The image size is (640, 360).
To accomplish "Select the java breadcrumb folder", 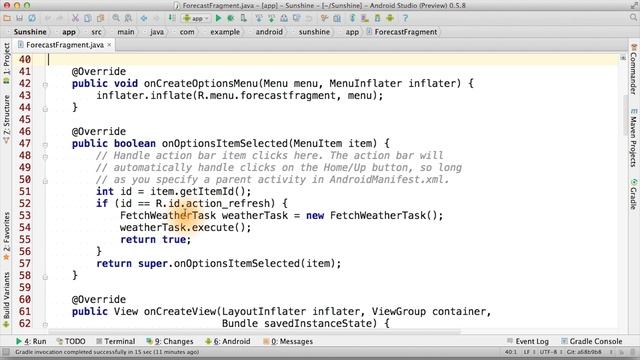I will pos(157,32).
